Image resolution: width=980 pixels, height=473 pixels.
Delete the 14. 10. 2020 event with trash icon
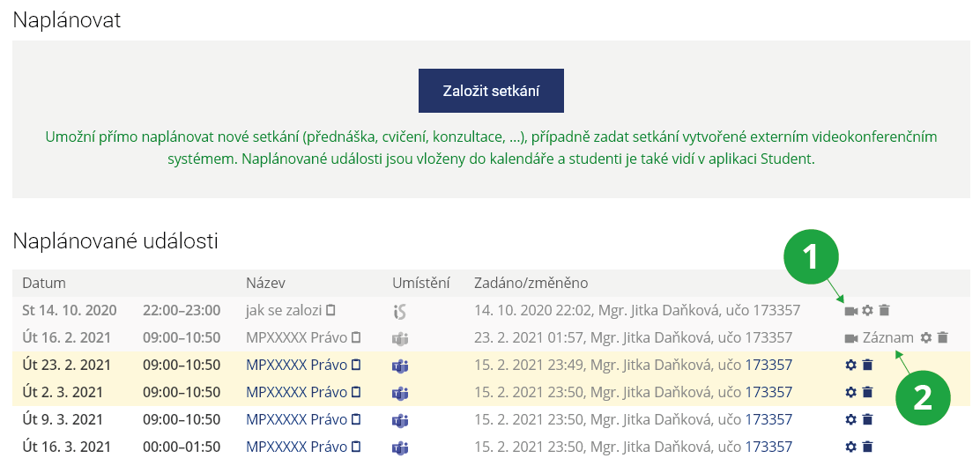pyautogui.click(x=885, y=310)
